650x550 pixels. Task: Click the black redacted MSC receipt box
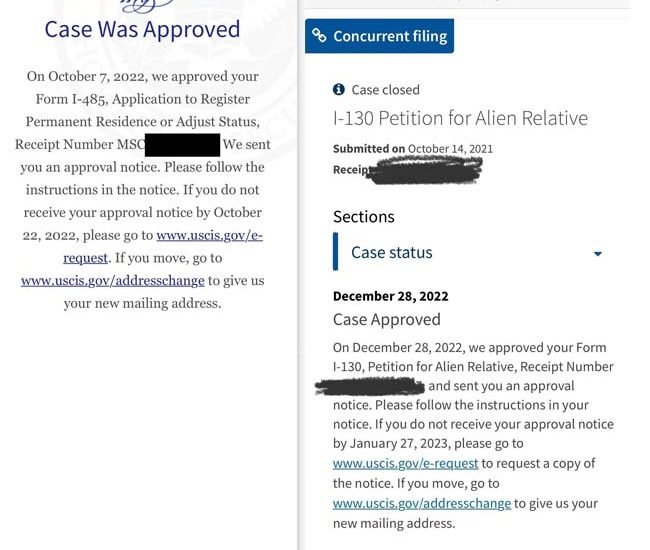[182, 145]
